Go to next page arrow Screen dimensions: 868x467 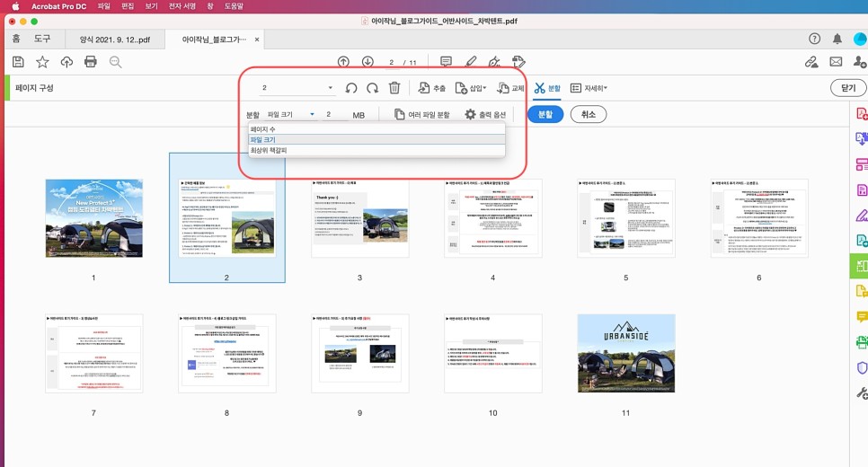[x=368, y=62]
